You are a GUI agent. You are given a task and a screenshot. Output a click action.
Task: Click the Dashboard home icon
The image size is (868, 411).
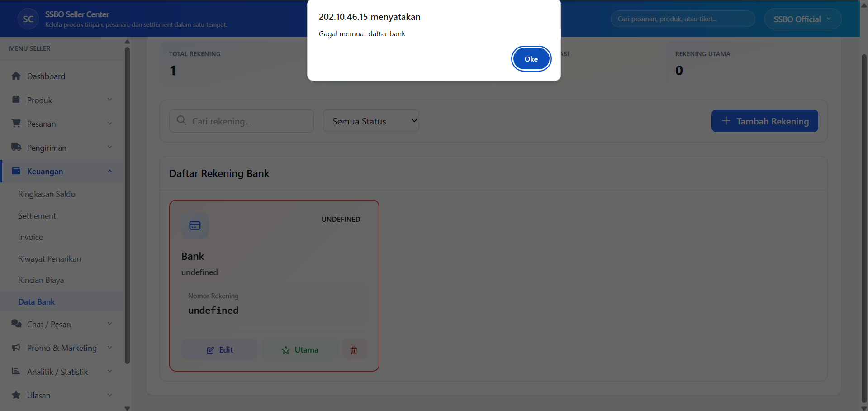[16, 76]
